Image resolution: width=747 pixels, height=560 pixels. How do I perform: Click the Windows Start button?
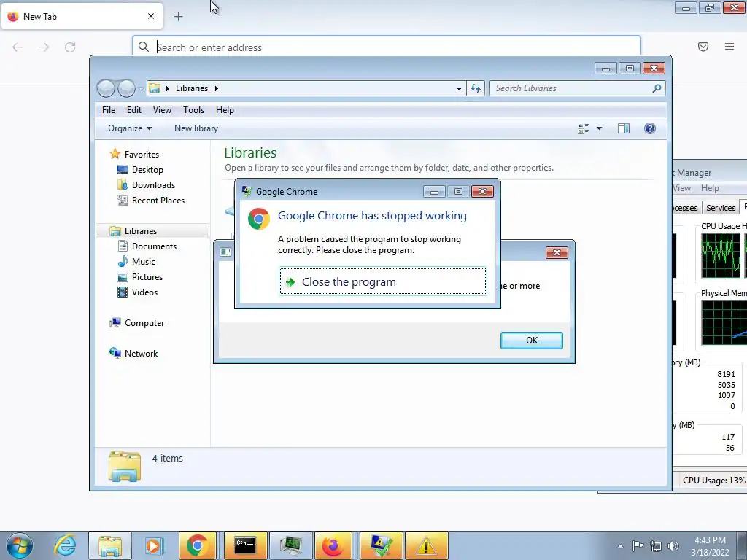pyautogui.click(x=20, y=545)
